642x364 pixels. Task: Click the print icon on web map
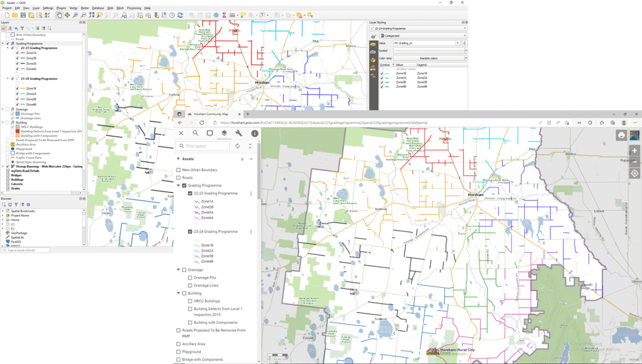[x=621, y=135]
